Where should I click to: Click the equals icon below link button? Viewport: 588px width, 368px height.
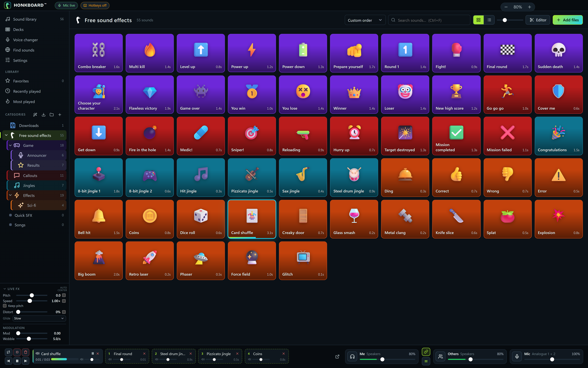tap(426, 361)
